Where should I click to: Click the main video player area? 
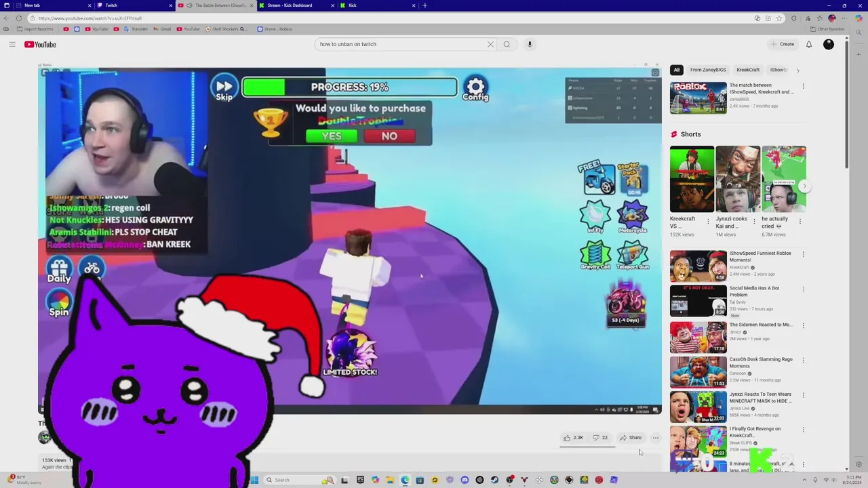(350, 239)
